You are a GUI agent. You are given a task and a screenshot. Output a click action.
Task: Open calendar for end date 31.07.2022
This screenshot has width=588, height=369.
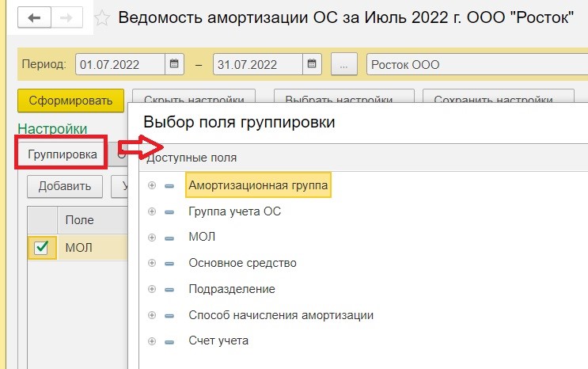point(312,64)
